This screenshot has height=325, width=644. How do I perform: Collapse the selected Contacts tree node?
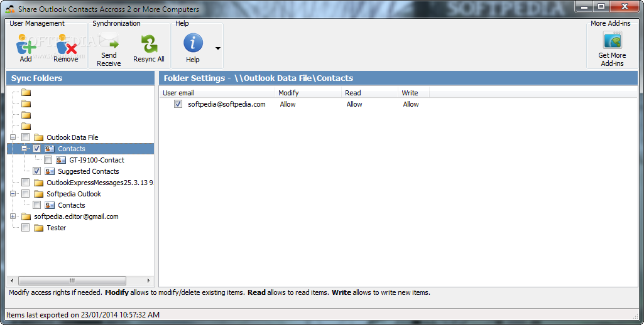(x=25, y=149)
